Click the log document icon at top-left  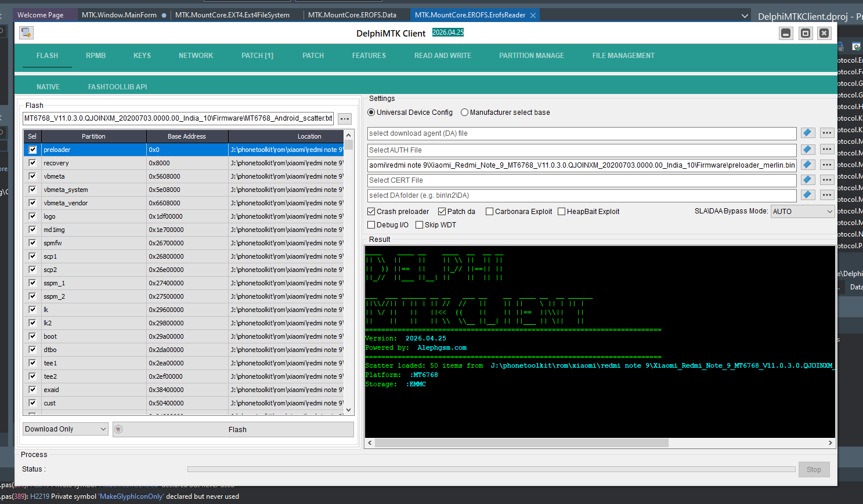pyautogui.click(x=26, y=33)
